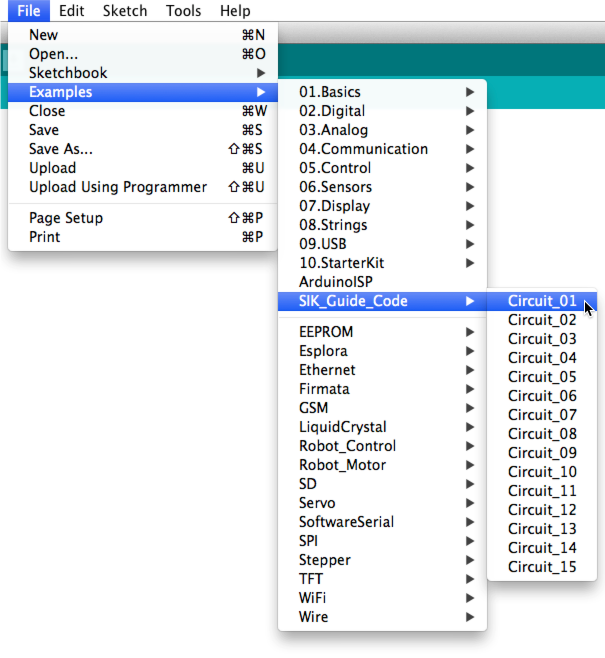The width and height of the screenshot is (605, 658).
Task: Expand the Ethernet library examples
Action: point(382,370)
